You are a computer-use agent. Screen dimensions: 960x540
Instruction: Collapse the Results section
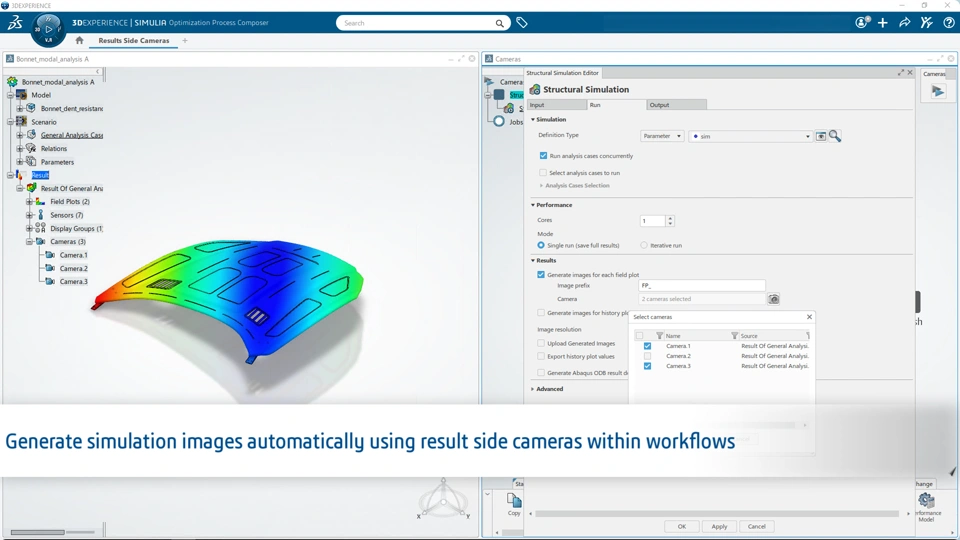(x=533, y=260)
